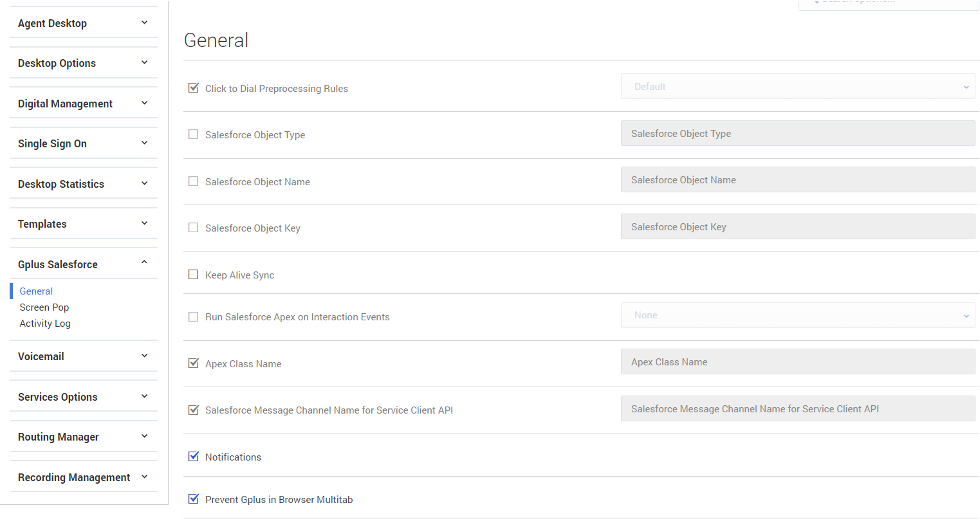Expand the Digital Management chevron
The width and height of the screenshot is (980, 521).
point(144,104)
